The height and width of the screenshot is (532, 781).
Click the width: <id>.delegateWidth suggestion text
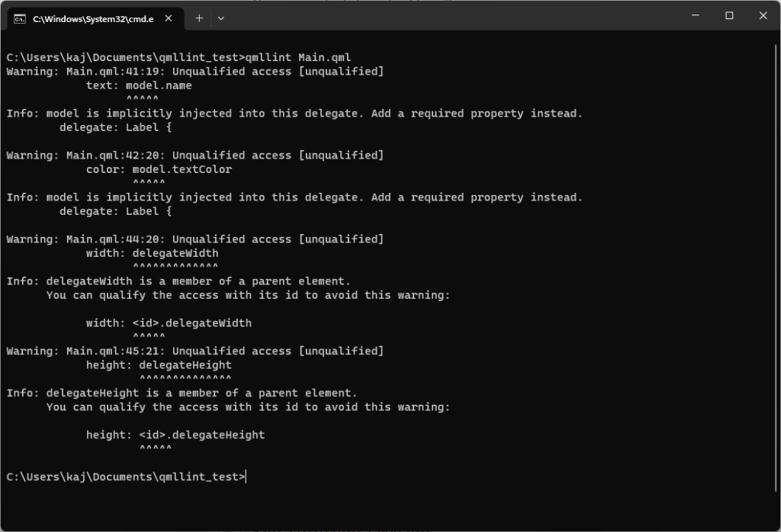(x=169, y=322)
